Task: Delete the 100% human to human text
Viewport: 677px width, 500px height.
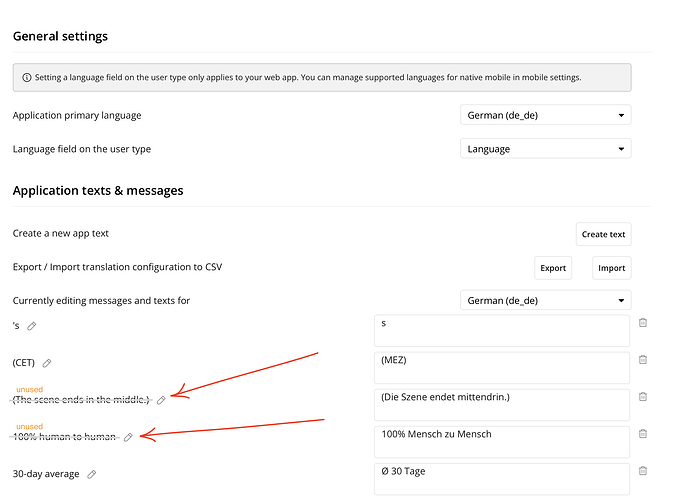Action: [643, 433]
